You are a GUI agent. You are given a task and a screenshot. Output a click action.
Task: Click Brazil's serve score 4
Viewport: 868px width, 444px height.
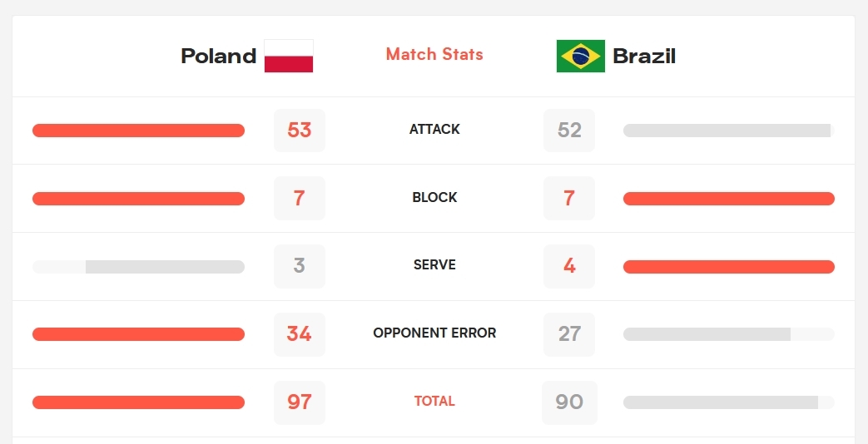tap(569, 266)
